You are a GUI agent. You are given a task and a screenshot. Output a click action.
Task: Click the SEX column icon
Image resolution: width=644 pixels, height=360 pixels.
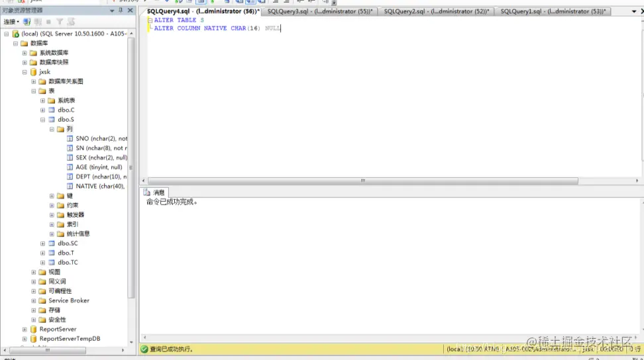tap(70, 157)
